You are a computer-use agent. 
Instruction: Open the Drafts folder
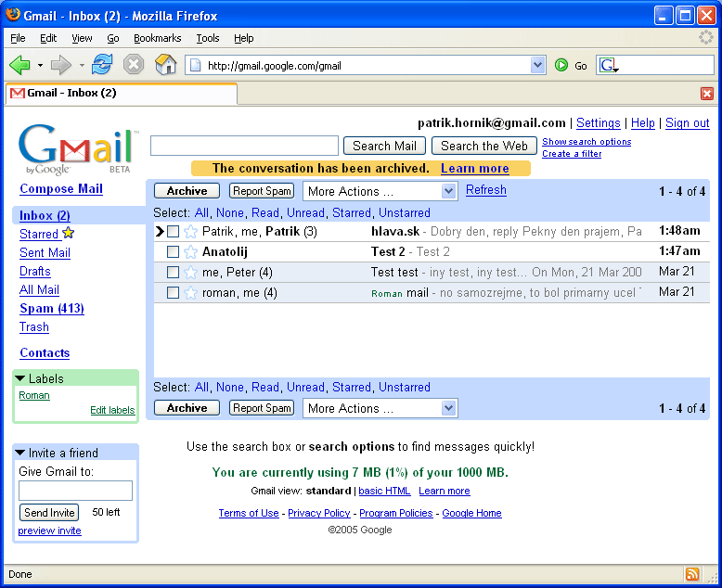pos(35,272)
